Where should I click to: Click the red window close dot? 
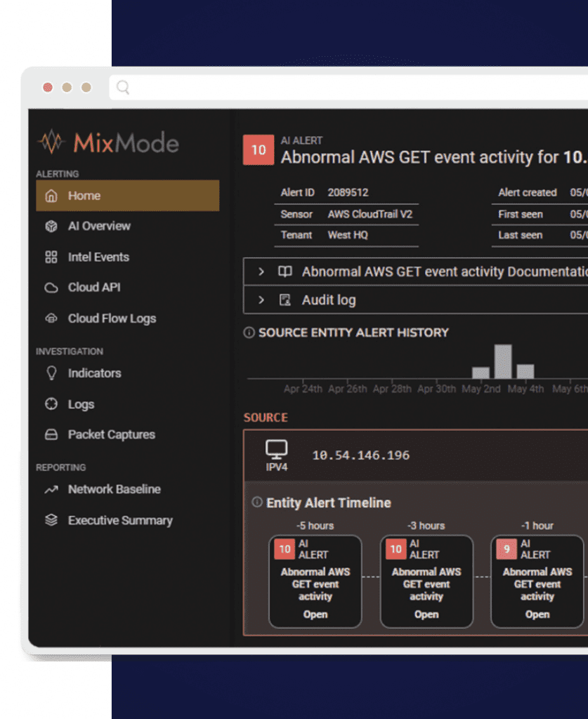pos(48,87)
